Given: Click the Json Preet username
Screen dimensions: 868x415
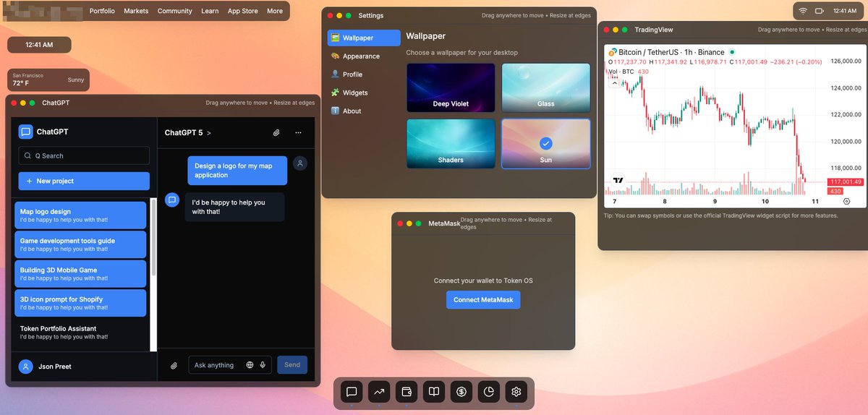Looking at the screenshot, I should pos(55,367).
